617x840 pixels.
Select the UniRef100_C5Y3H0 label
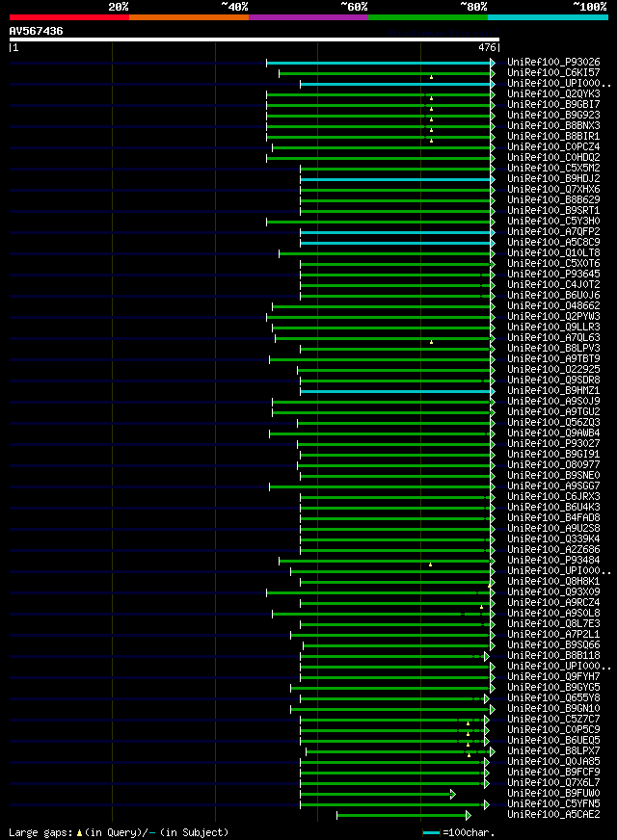(553, 222)
